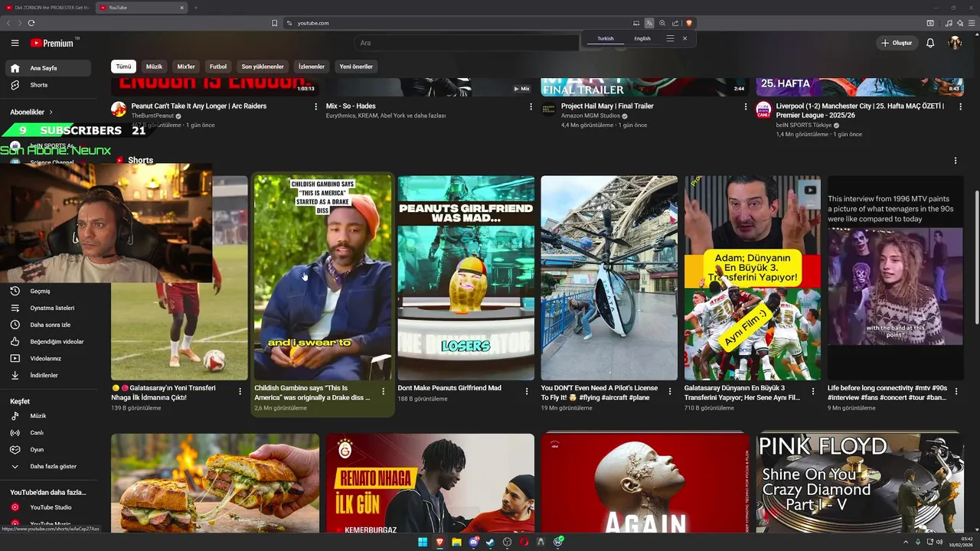Open Oynatma listeleri in sidebar

click(47, 308)
